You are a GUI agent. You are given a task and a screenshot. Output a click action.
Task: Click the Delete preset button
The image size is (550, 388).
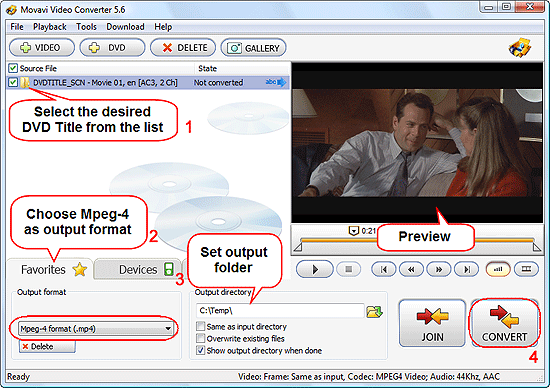tap(47, 346)
